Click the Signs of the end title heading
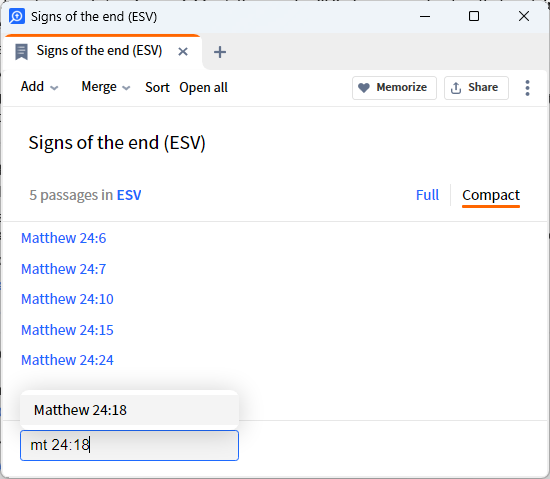The height and width of the screenshot is (479, 550). click(x=117, y=143)
